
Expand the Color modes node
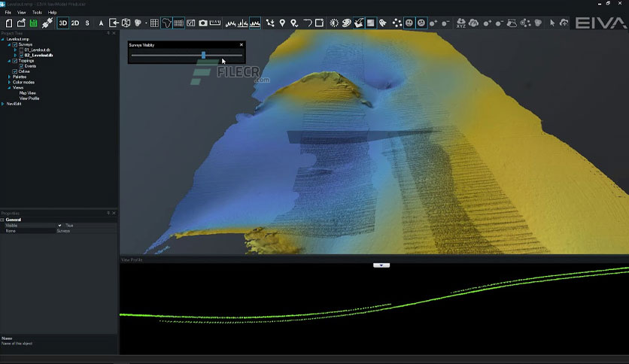(x=9, y=82)
